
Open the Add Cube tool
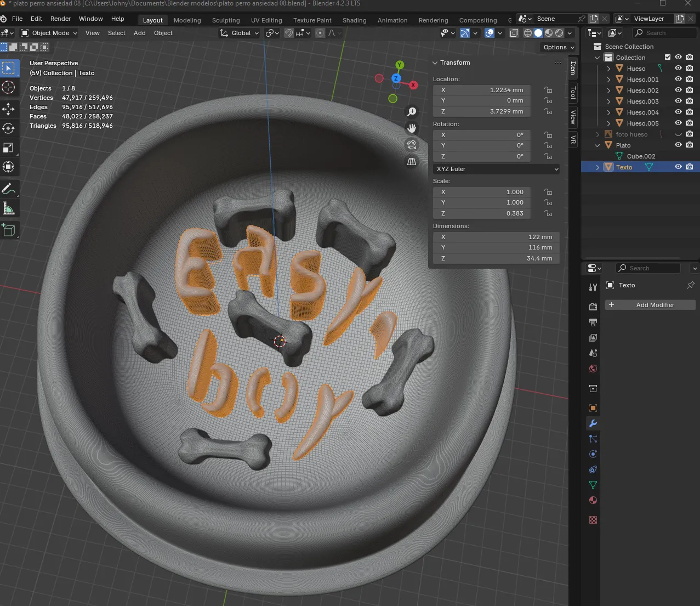click(x=9, y=230)
